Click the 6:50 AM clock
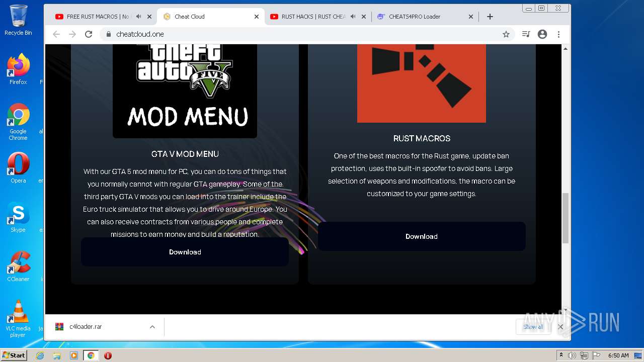This screenshot has height=362, width=644. coord(618,355)
